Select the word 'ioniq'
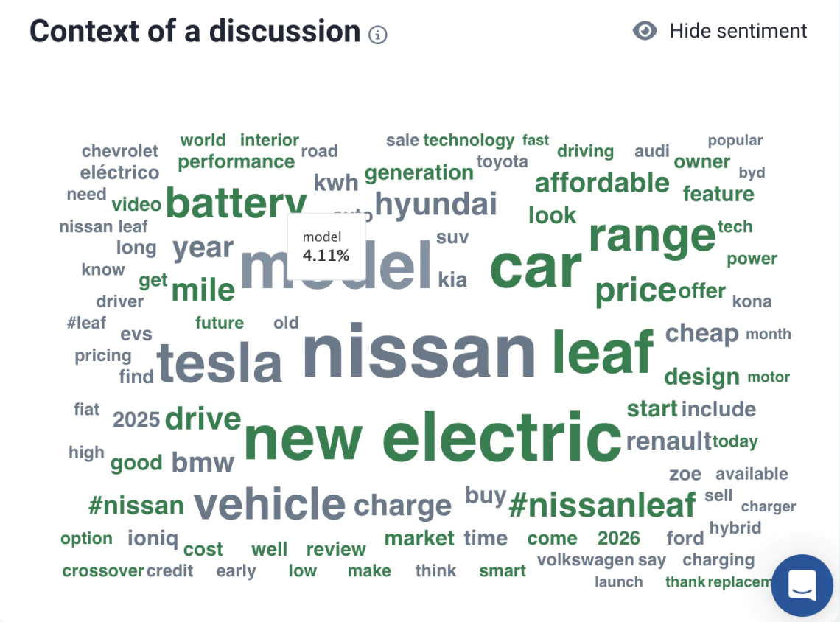The height and width of the screenshot is (622, 840). 153,537
